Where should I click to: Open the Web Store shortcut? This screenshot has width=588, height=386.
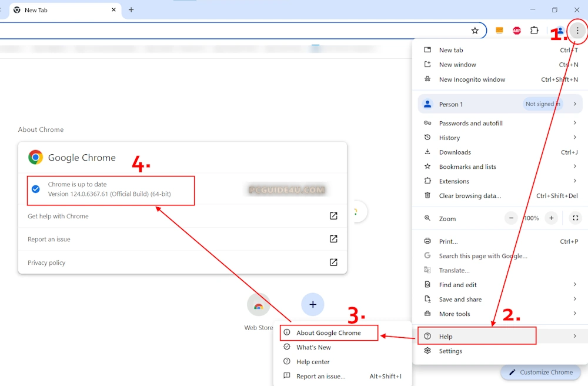tap(259, 306)
